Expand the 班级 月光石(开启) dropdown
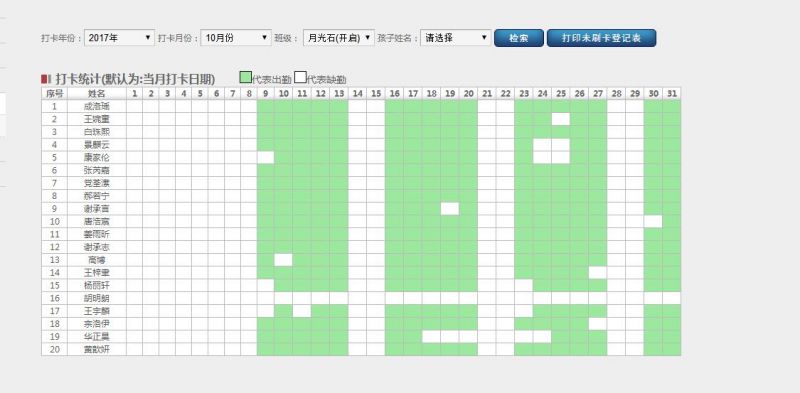This screenshot has height=393, width=800. click(x=339, y=38)
